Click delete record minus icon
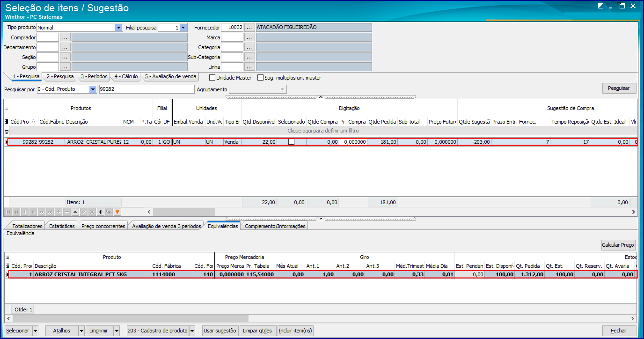The height and width of the screenshot is (339, 644). 67,212
